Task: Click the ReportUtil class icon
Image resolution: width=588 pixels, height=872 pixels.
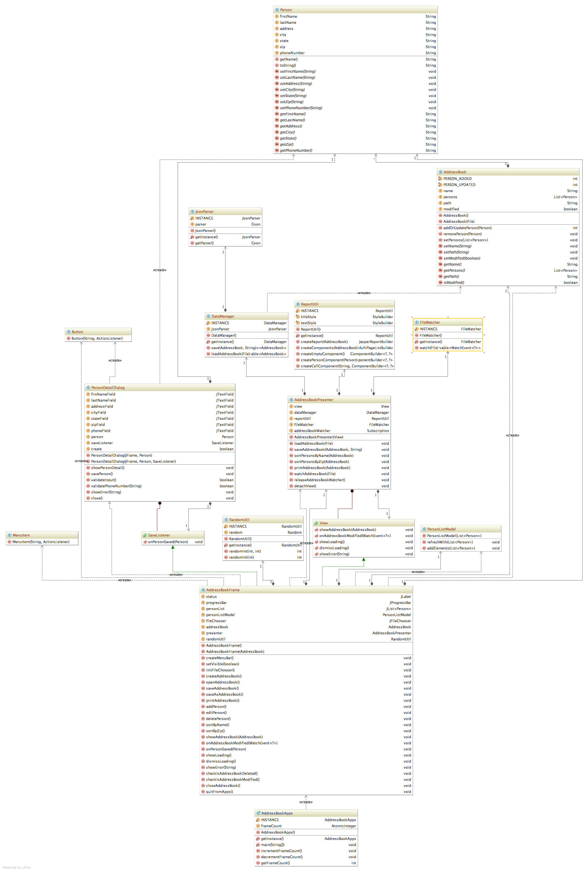Action: [x=298, y=304]
